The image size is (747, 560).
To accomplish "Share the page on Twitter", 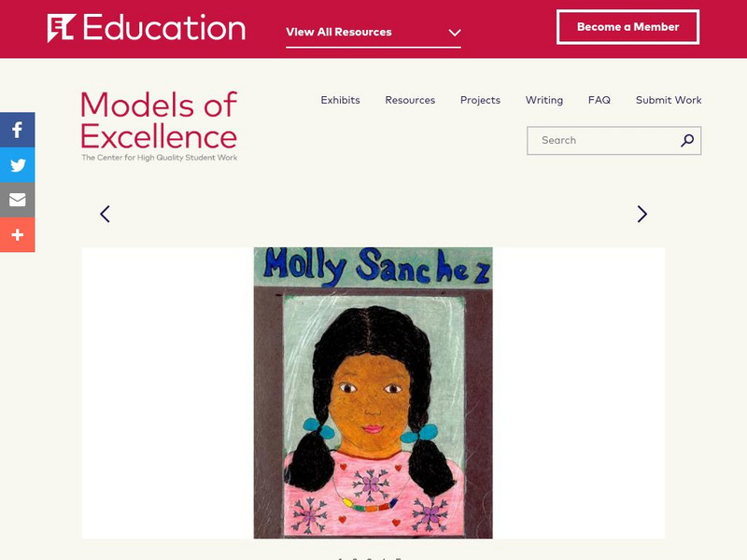I will [17, 165].
